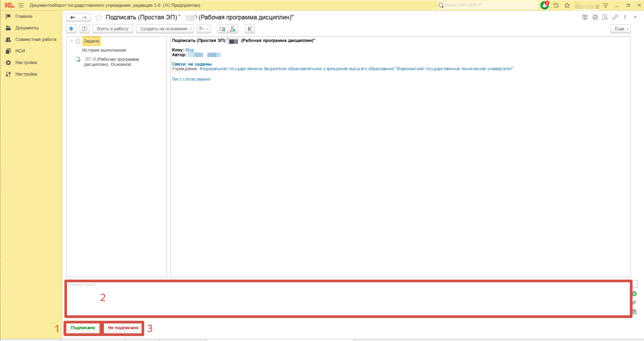Click the print icon in form header
This screenshot has width=644, height=341.
coord(595,17)
